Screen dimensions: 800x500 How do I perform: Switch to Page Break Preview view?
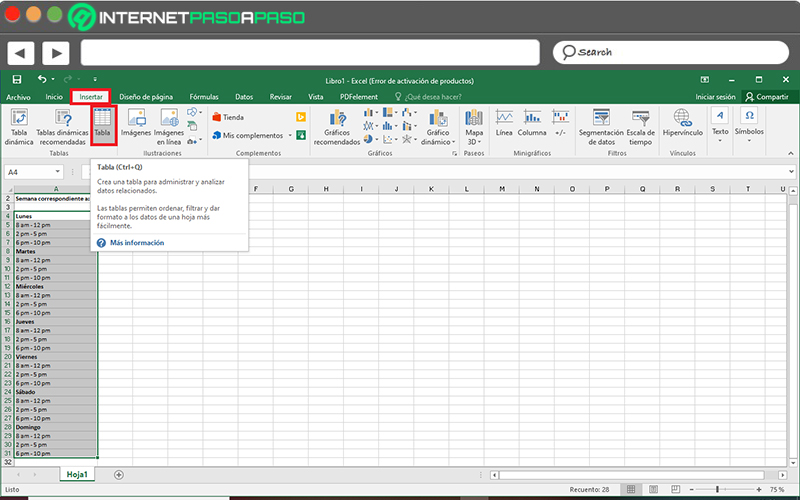click(676, 489)
